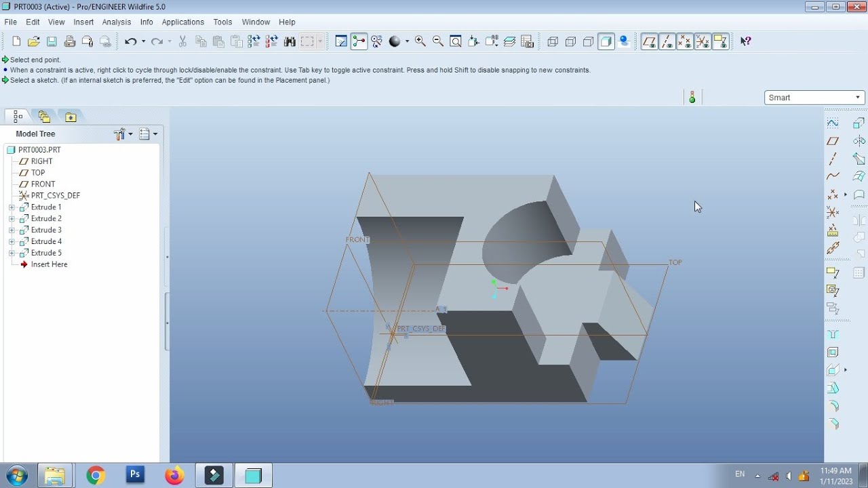Select the Revolve tool

(859, 141)
